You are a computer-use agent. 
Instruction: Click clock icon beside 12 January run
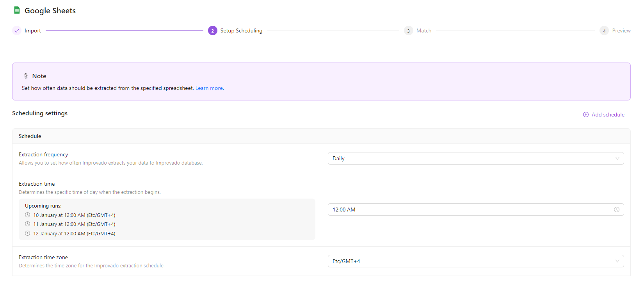(27, 233)
